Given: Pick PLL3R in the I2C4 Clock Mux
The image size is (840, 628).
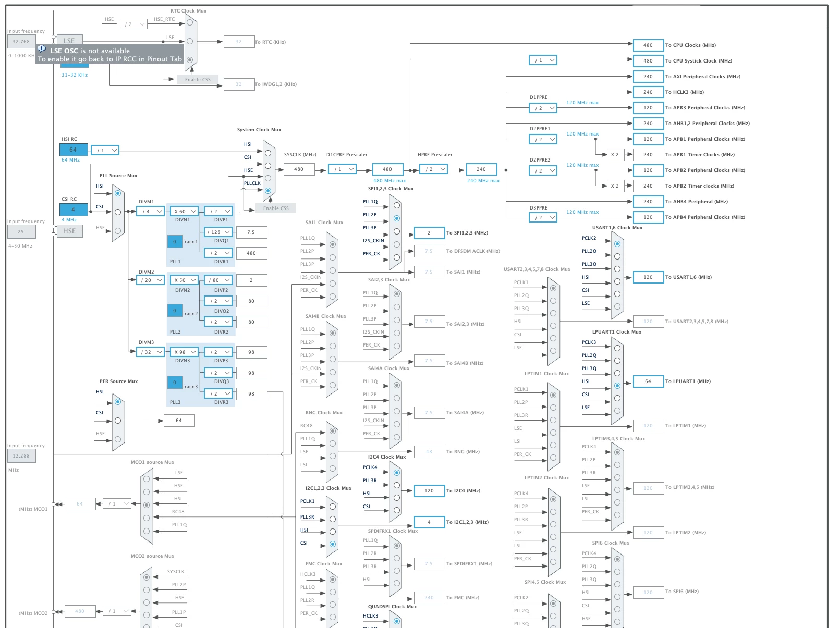Looking at the screenshot, I should pos(397,485).
